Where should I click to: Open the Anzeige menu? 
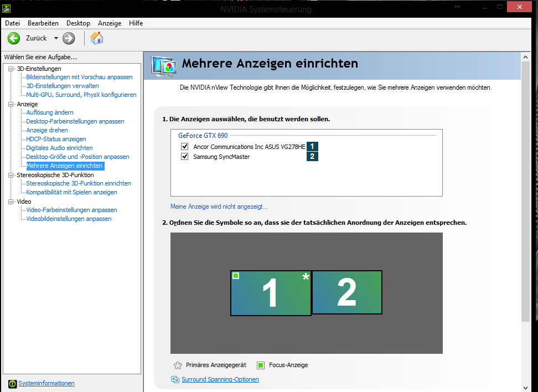[110, 23]
